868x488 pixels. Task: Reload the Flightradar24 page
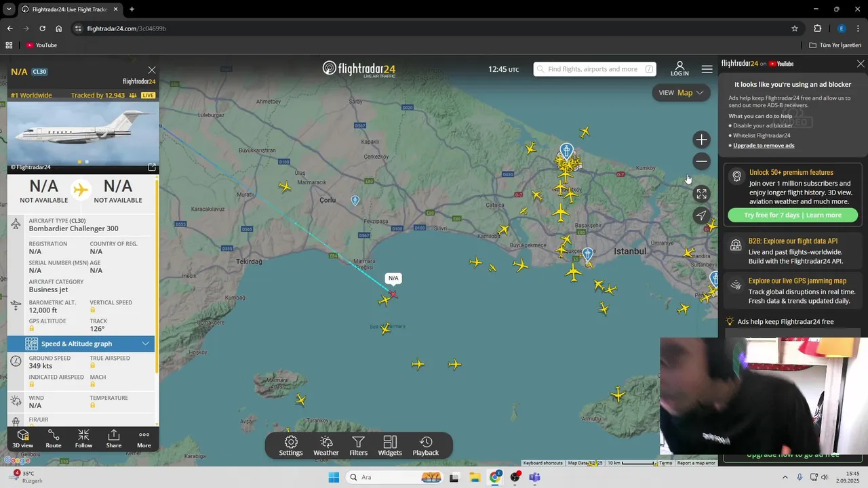click(42, 28)
